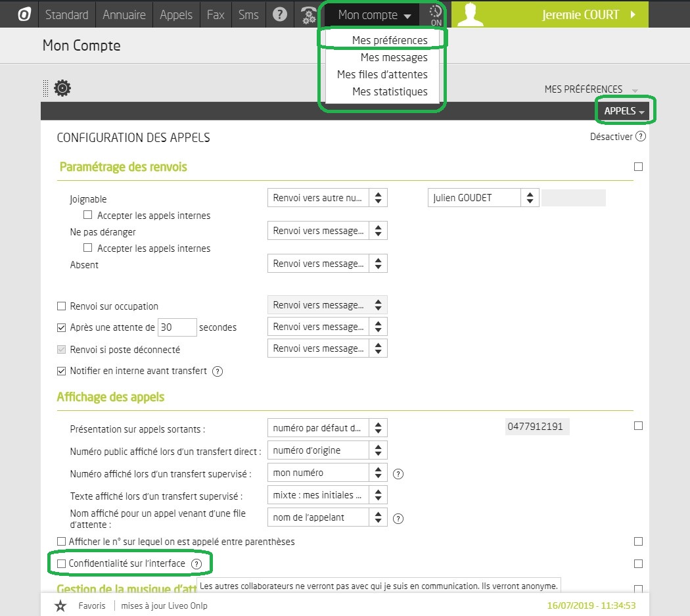This screenshot has width=690, height=616.
Task: Expand the Julien GOUDET contact dropdown
Action: (483, 198)
